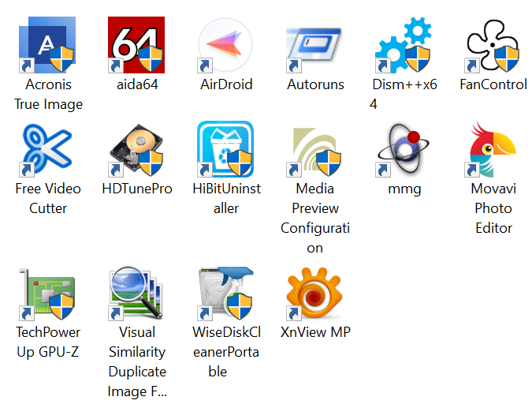Select the Visual Similarity Duplicate Image Finder icon
The height and width of the screenshot is (419, 532).
coord(136,293)
